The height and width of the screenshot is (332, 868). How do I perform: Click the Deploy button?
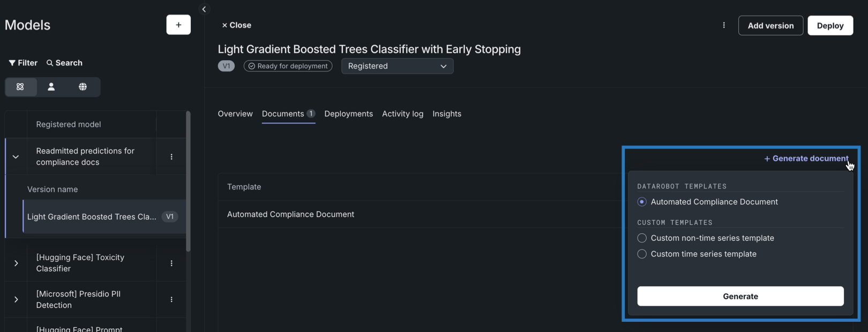(830, 25)
